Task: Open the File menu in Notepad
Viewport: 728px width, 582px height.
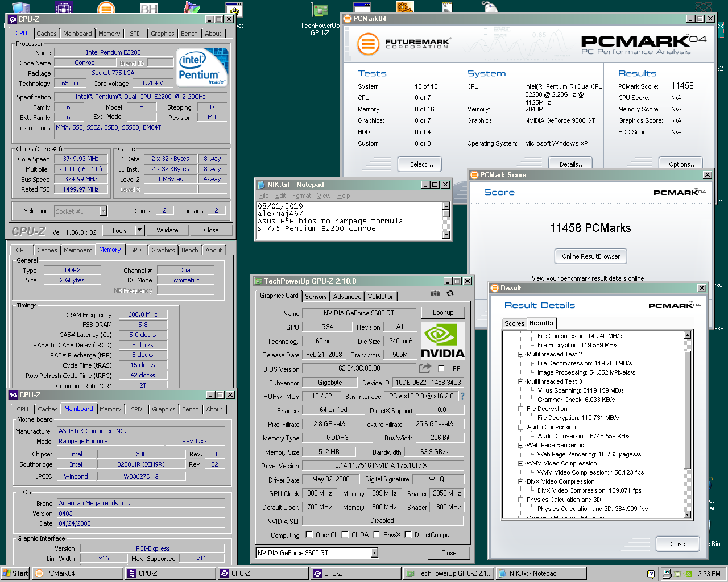Action: tap(264, 196)
